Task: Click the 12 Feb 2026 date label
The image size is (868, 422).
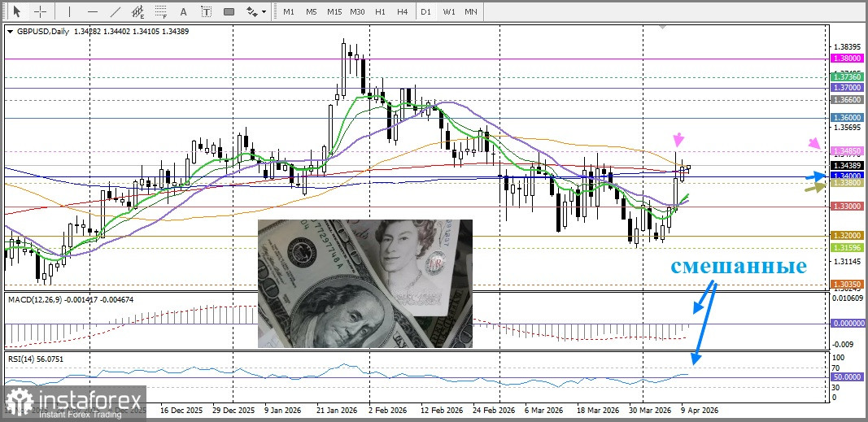Action: (441, 411)
